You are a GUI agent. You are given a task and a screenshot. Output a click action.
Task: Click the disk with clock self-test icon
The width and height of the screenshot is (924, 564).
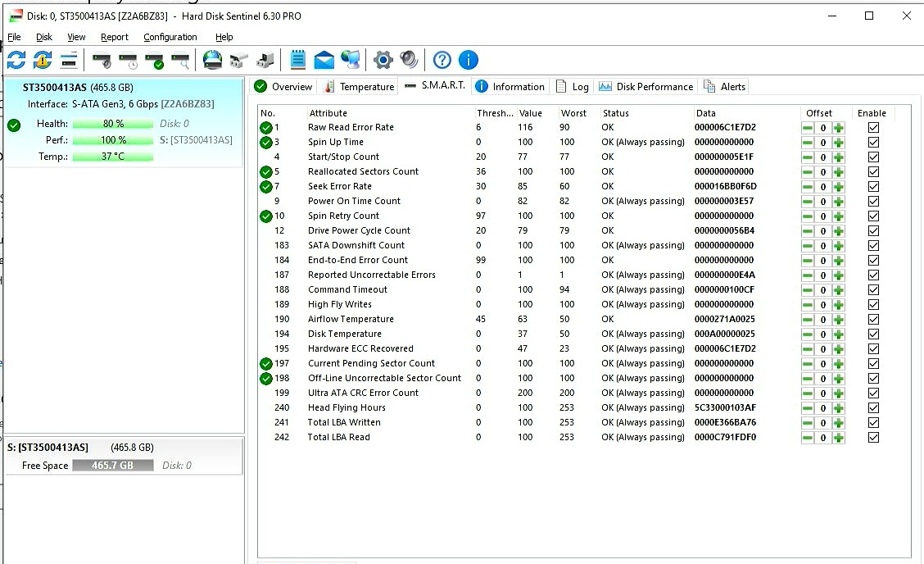[128, 60]
